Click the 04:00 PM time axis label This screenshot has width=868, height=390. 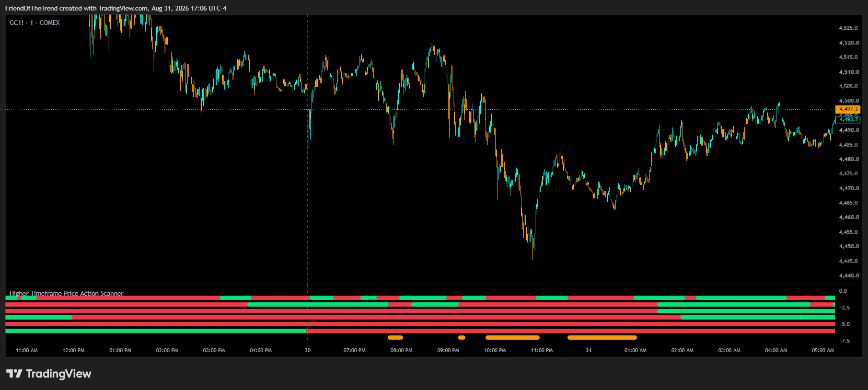click(x=261, y=350)
